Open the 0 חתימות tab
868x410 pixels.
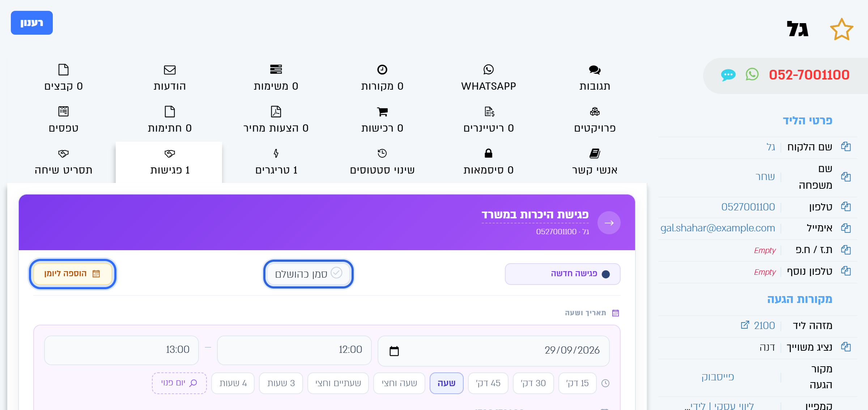coord(170,120)
